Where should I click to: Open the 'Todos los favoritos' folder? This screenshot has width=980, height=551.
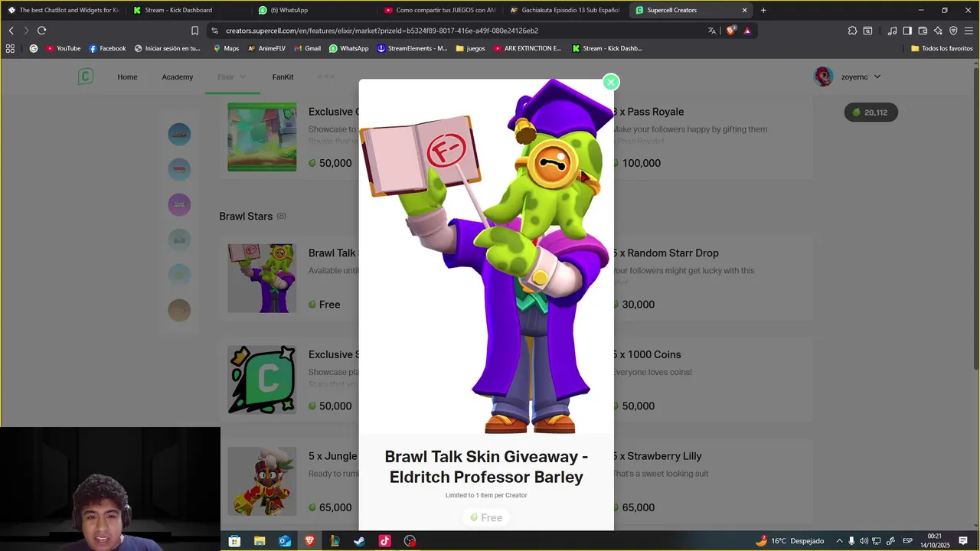[942, 48]
